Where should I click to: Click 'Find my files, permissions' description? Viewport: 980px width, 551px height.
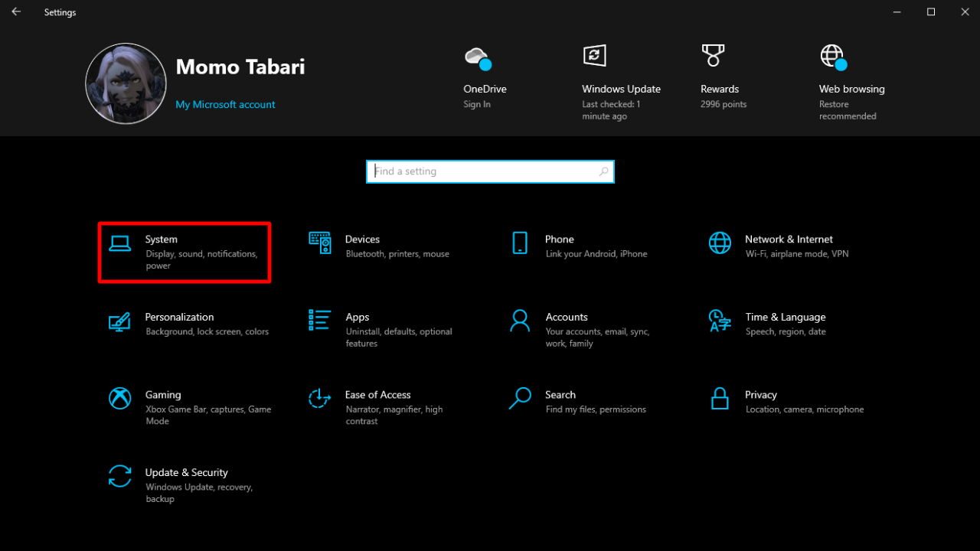pos(596,409)
